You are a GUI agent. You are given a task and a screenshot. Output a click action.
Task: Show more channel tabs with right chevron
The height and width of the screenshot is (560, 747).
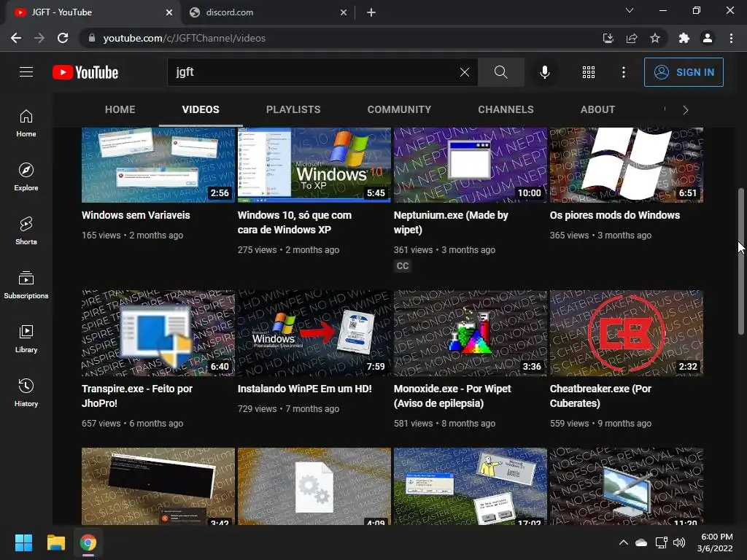(x=685, y=110)
